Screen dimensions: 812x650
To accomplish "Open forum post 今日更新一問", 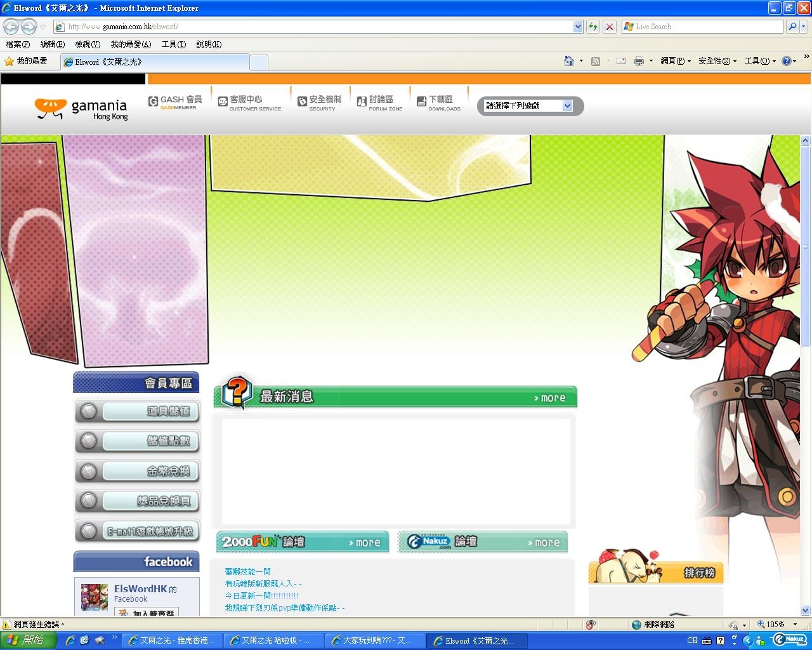I will click(261, 596).
